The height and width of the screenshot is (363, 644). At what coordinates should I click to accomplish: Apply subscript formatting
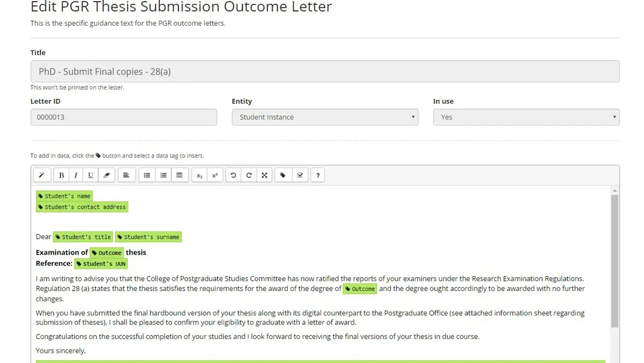[x=199, y=175]
